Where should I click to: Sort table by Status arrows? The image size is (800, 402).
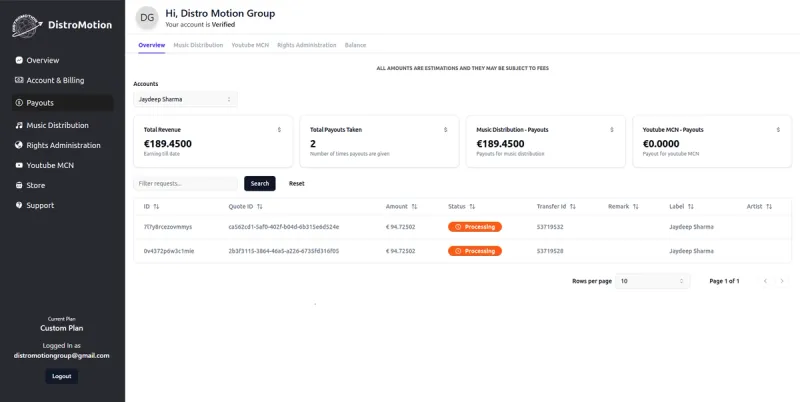(472, 207)
